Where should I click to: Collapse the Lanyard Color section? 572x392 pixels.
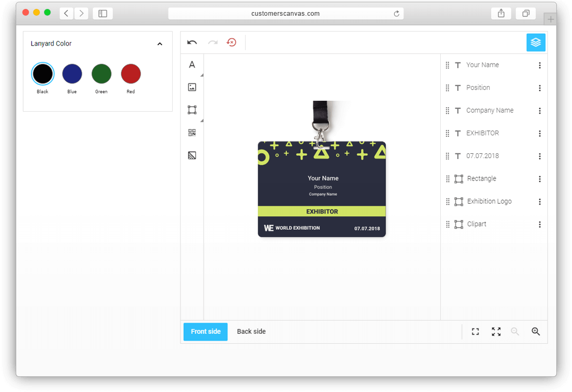click(160, 44)
